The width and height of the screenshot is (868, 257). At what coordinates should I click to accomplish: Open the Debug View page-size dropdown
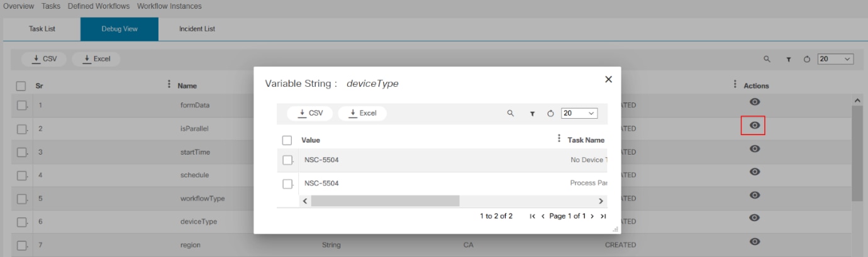tap(835, 59)
